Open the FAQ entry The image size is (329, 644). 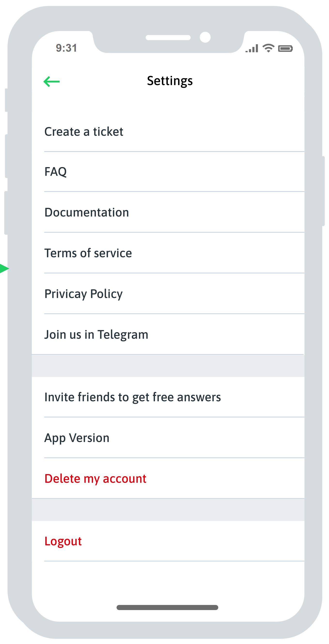click(x=56, y=172)
